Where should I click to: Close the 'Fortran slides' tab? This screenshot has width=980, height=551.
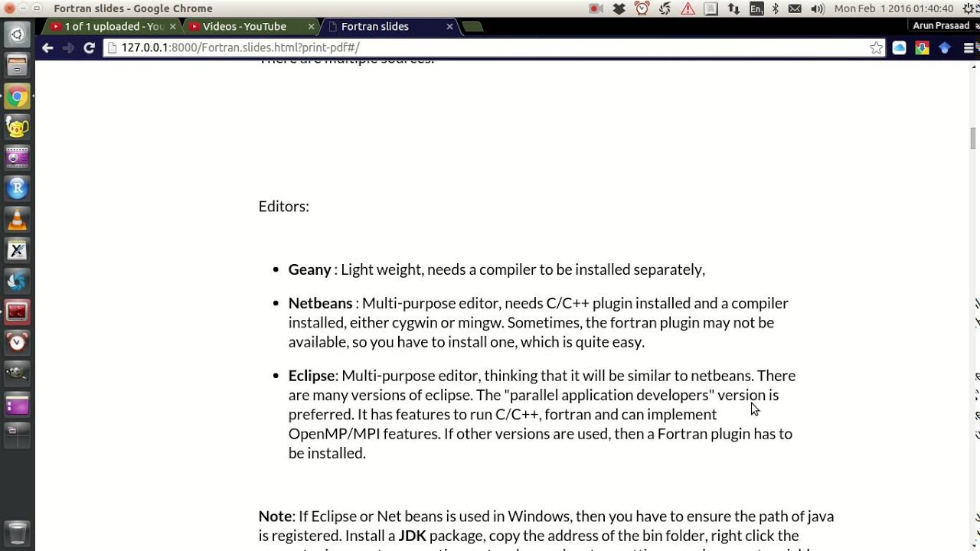pos(449,26)
